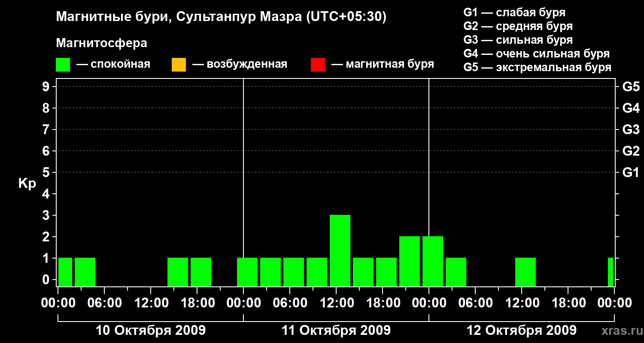644x343 pixels.
Task: Click the G3 tick label on the right axis
Action: click(631, 129)
